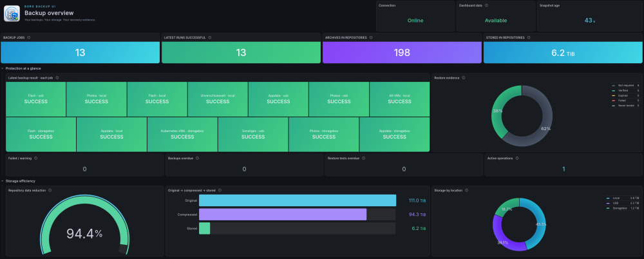Open the Stored in Repositories info icon
The image size is (644, 259).
coord(529,37)
